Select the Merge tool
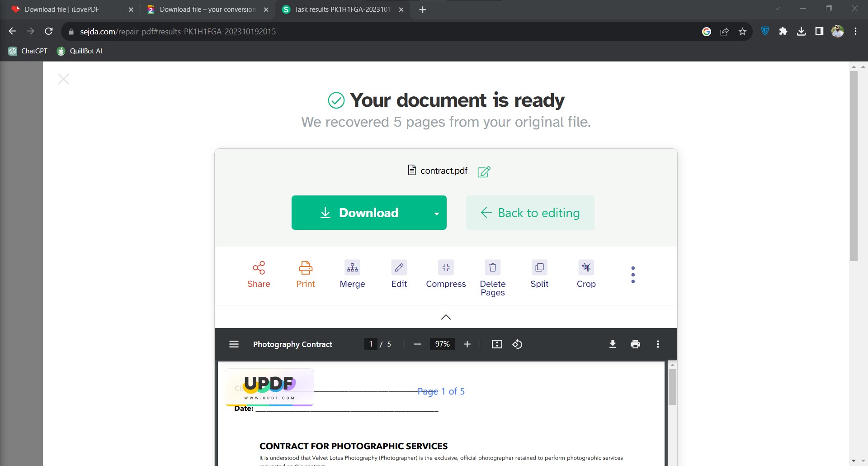 pyautogui.click(x=353, y=274)
